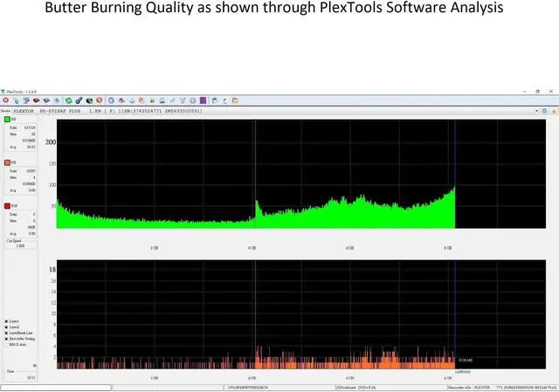Click the orange PIF color indicator

click(8, 162)
